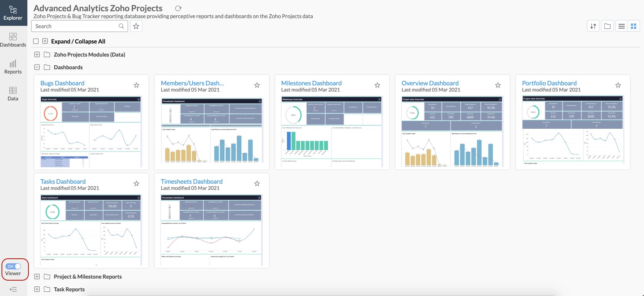Open Members/Users Dashboard preview thumbnail
Viewport: 644px width, 296px height.
(212, 132)
